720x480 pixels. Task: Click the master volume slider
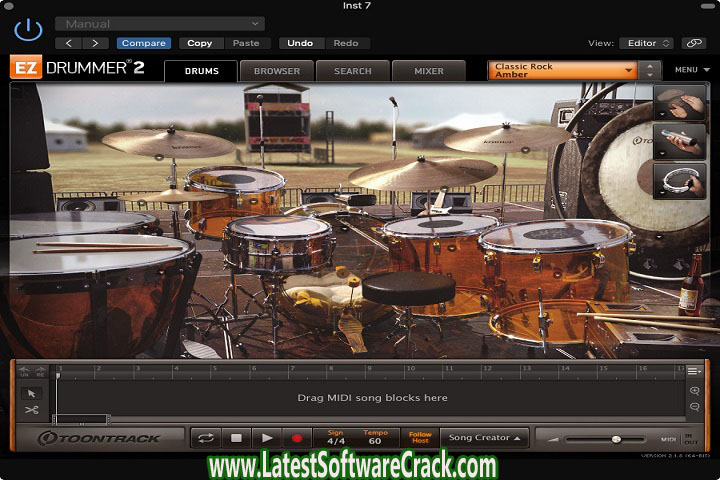(604, 440)
